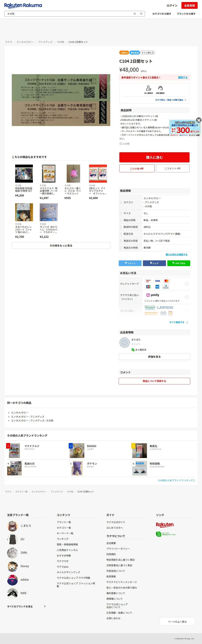Open the NIKE brand icon
202x644 pixels.
(12, 593)
